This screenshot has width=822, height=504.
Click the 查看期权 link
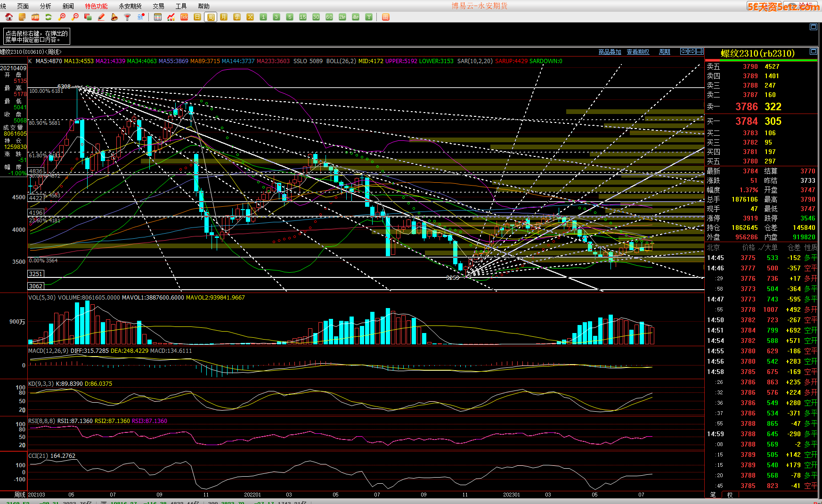[x=638, y=52]
